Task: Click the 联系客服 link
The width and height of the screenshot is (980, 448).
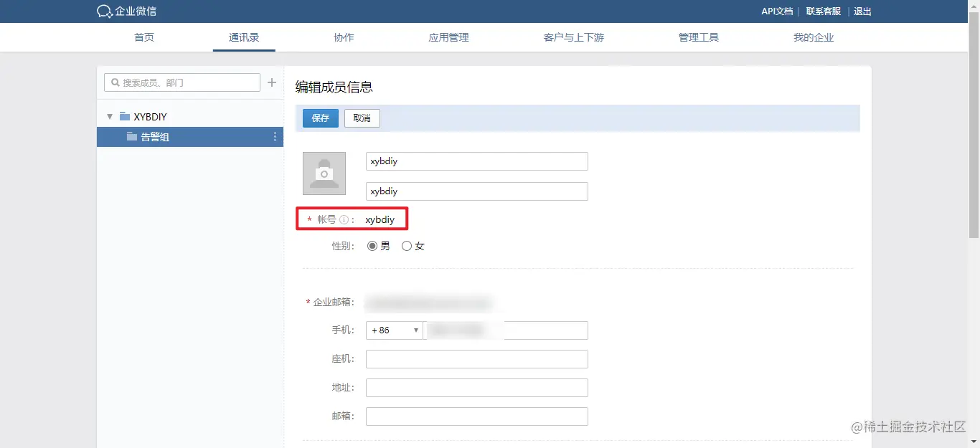Action: click(824, 11)
